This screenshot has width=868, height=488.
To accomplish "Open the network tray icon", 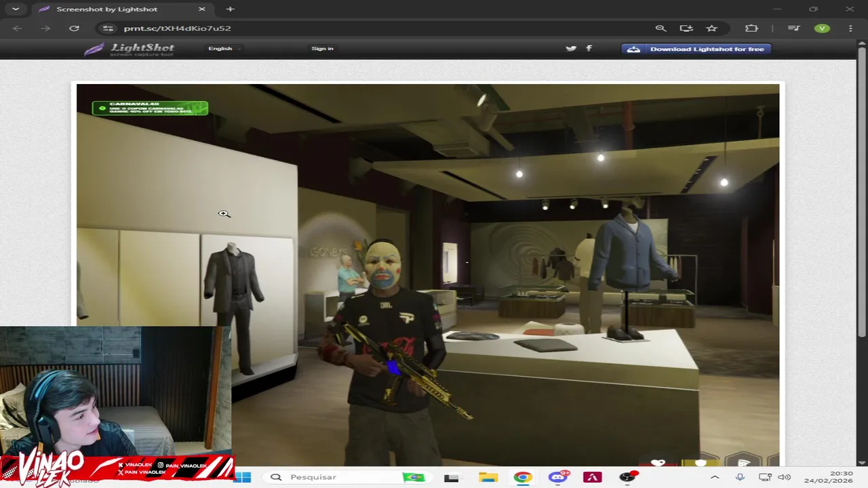I will pos(765,477).
